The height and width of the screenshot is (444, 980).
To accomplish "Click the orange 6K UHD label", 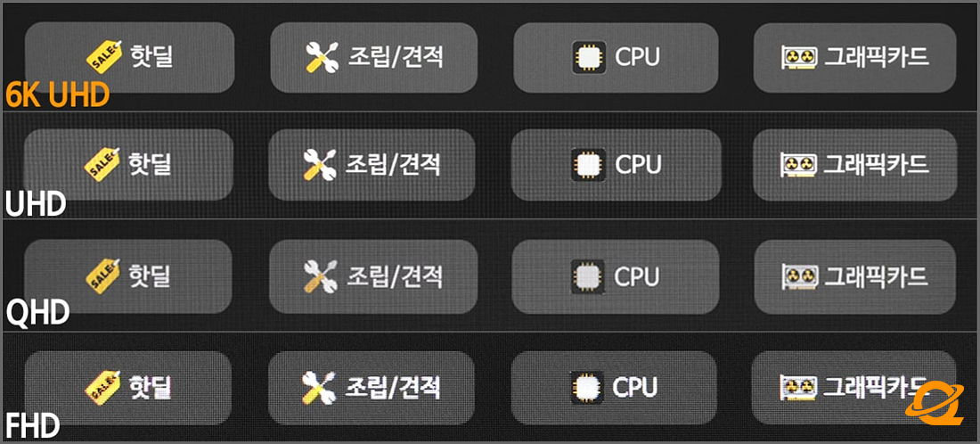I will point(57,95).
